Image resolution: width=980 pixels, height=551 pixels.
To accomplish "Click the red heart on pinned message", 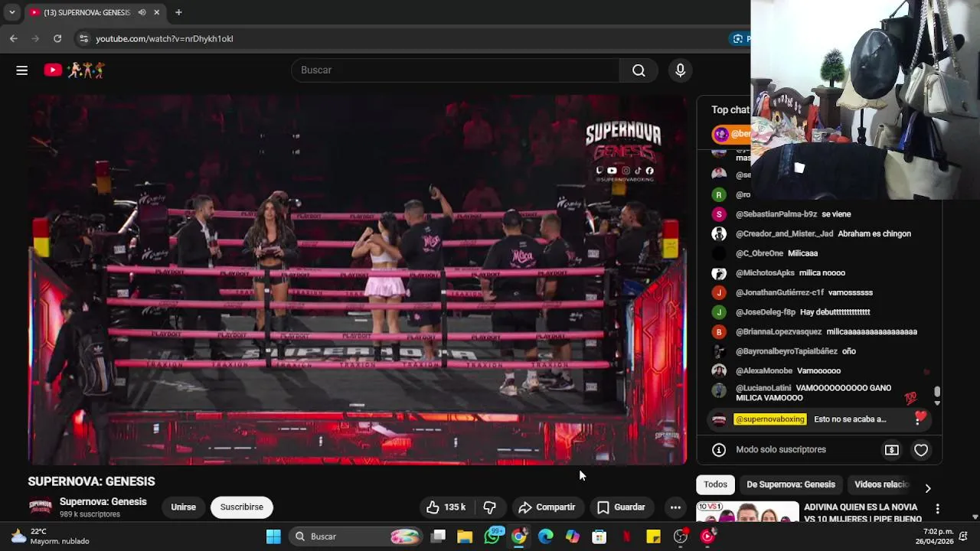I will point(920,418).
